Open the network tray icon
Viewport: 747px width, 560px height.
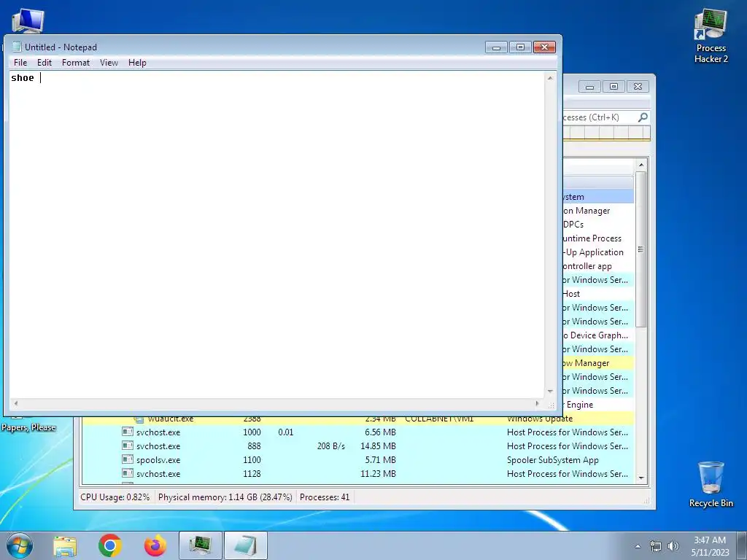(x=656, y=546)
